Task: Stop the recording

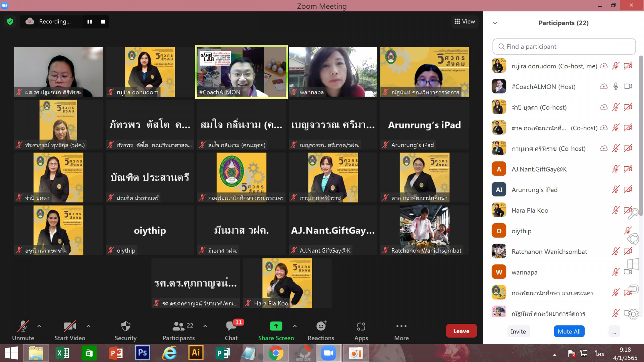Action: pos(103,21)
